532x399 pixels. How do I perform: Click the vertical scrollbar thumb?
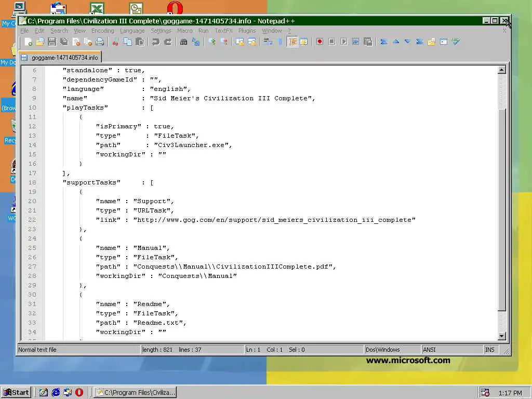pos(502,209)
